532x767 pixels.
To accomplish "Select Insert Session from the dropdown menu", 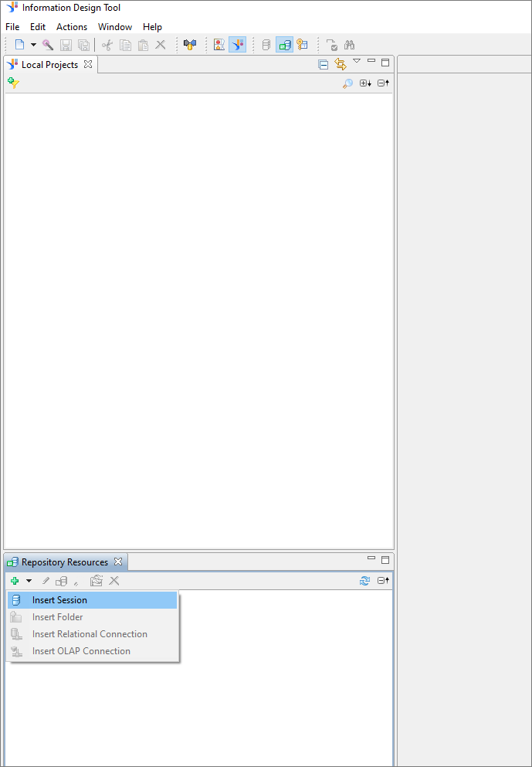I will tap(59, 600).
